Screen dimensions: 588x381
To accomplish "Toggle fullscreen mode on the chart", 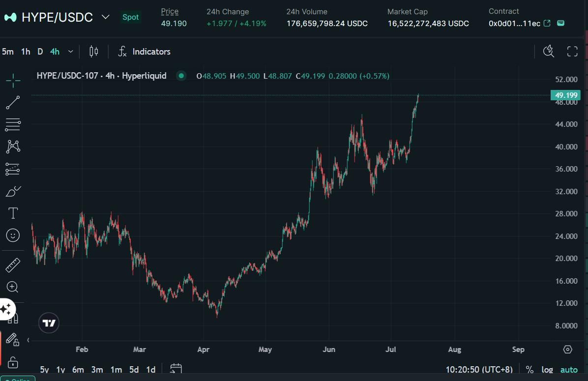I will coord(572,51).
